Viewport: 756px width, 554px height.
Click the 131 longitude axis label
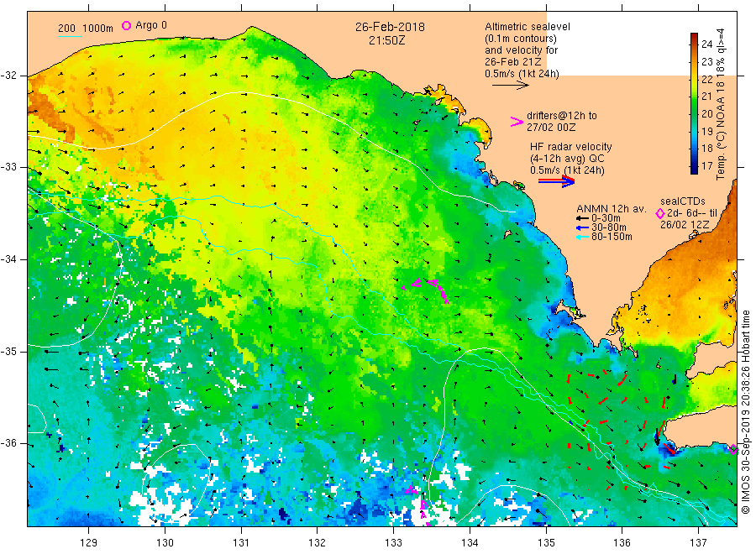coord(241,542)
